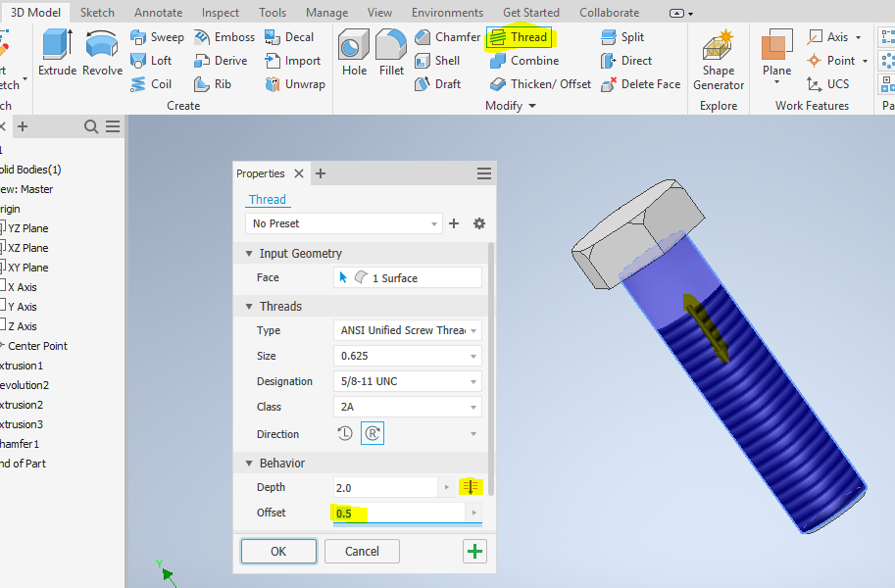
Task: Open the Axis dropdown arrow
Action: coord(859,37)
